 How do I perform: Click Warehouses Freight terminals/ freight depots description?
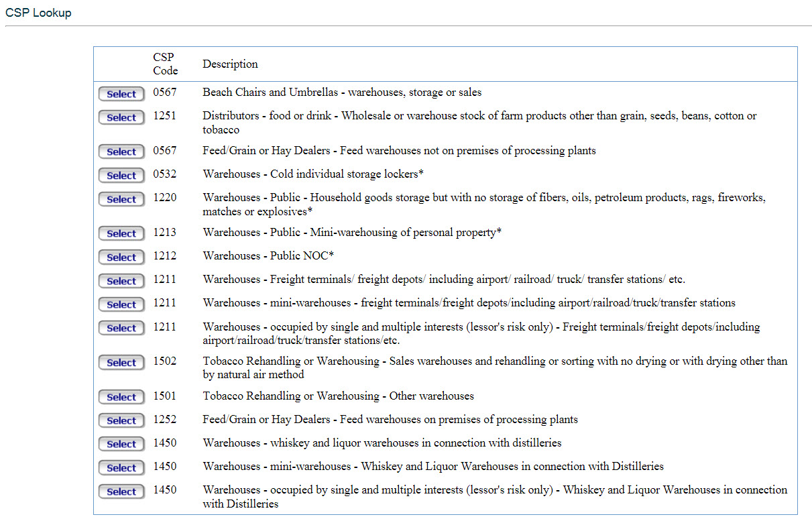pyautogui.click(x=444, y=280)
